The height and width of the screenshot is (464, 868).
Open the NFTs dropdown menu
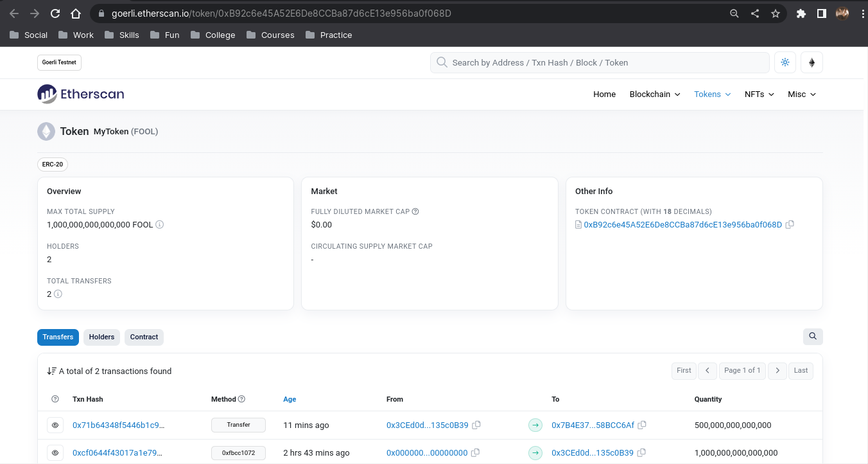click(759, 94)
